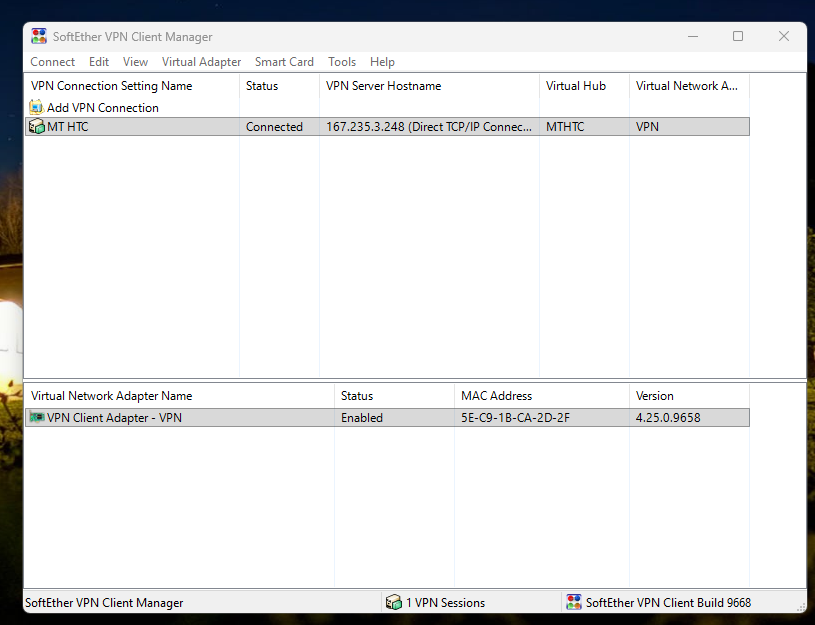The width and height of the screenshot is (815, 625).
Task: Maximize the VPN Client Manager window
Action: tap(738, 37)
